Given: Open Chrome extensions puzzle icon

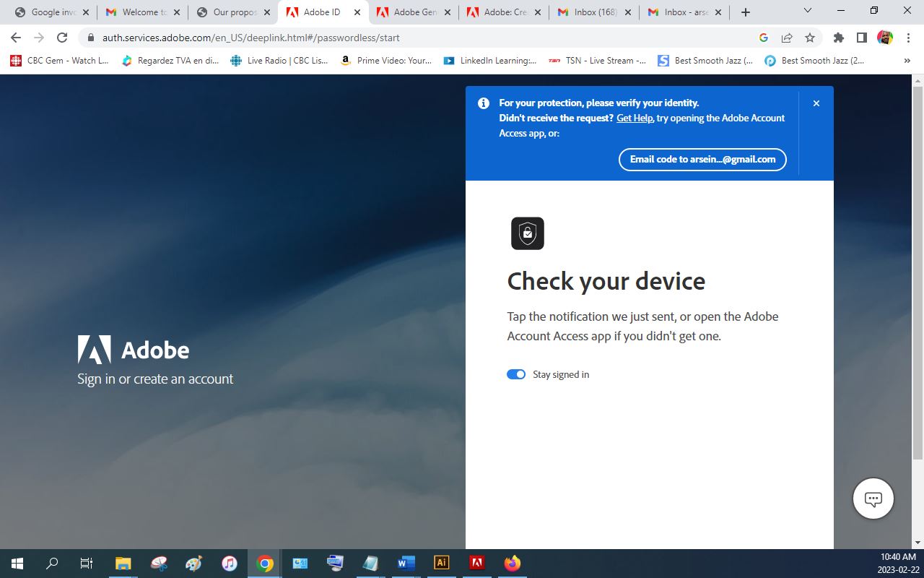Looking at the screenshot, I should 838,38.
